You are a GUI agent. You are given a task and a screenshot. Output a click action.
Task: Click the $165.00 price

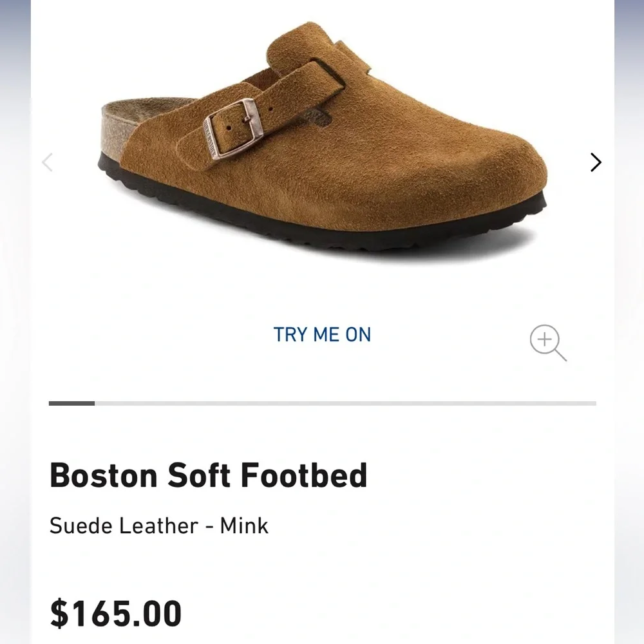(x=116, y=613)
